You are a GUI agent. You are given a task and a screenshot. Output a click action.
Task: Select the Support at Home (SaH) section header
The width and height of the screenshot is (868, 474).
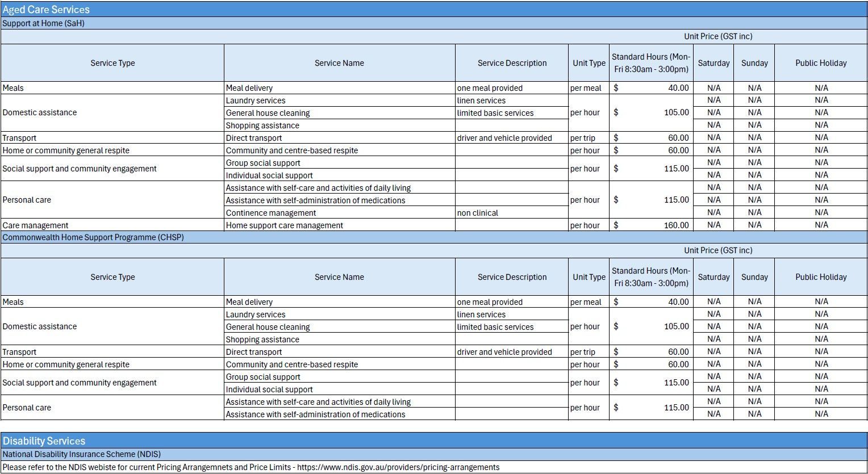(x=43, y=23)
